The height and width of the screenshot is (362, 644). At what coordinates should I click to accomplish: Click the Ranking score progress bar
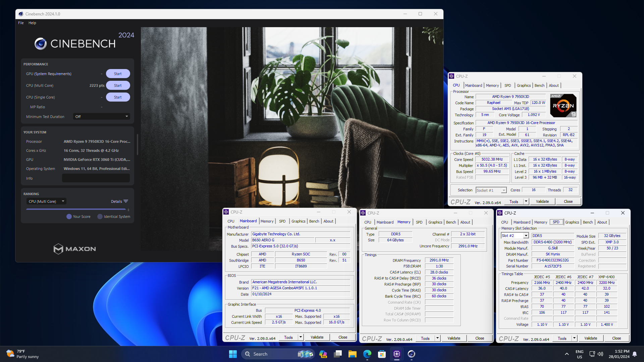pyautogui.click(x=76, y=209)
